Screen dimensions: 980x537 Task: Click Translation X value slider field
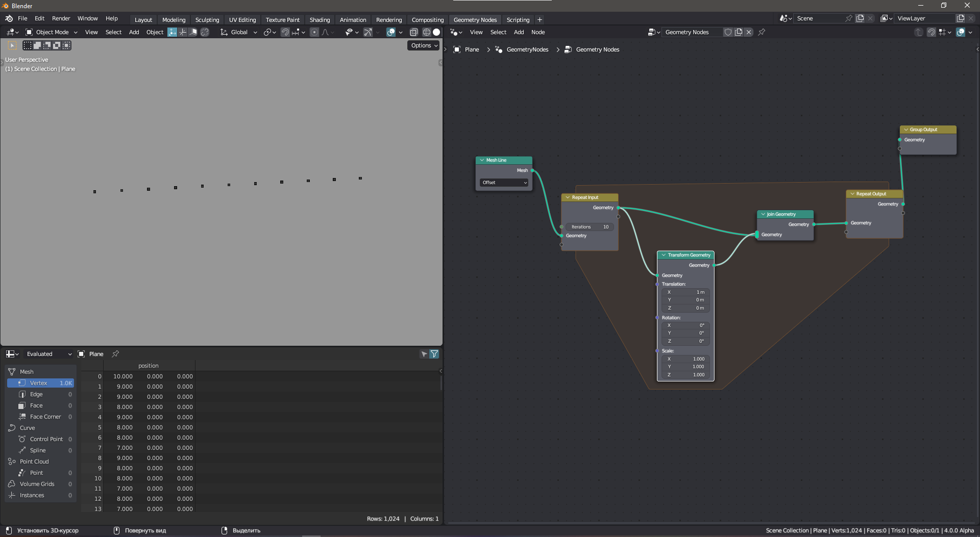[685, 292]
